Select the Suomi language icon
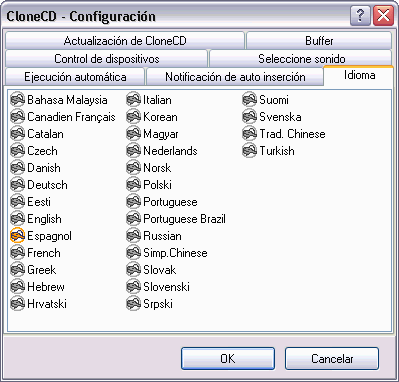The width and height of the screenshot is (399, 382). click(x=249, y=100)
